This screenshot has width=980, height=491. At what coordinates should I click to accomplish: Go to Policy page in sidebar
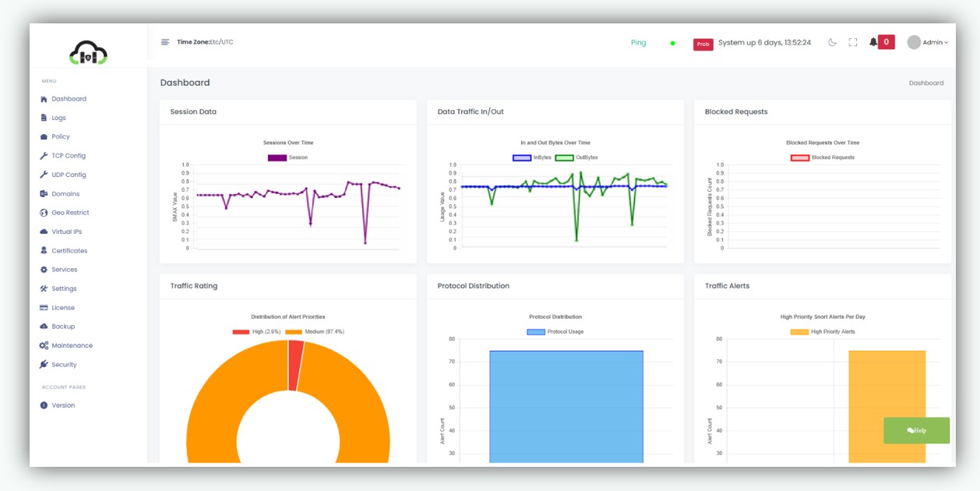click(x=60, y=136)
